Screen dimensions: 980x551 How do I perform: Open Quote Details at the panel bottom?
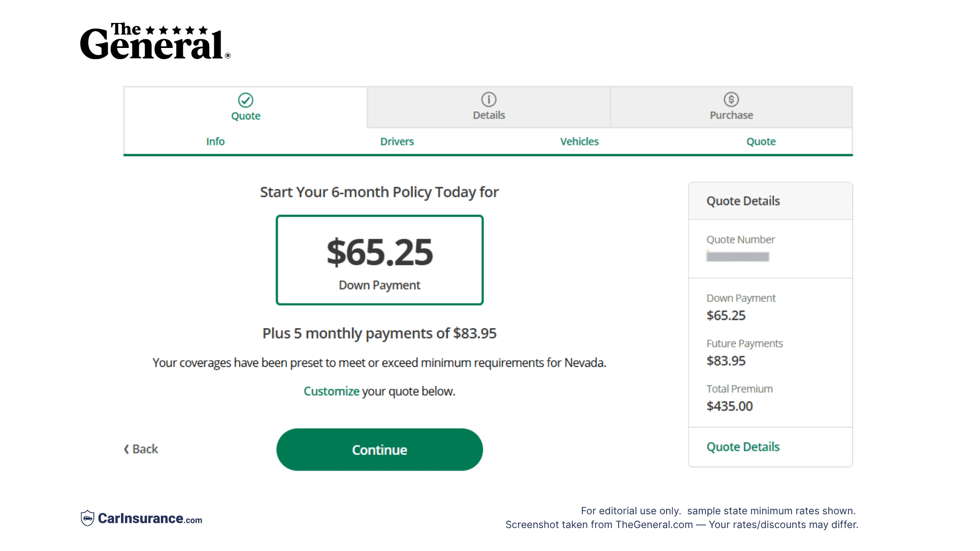(x=743, y=446)
